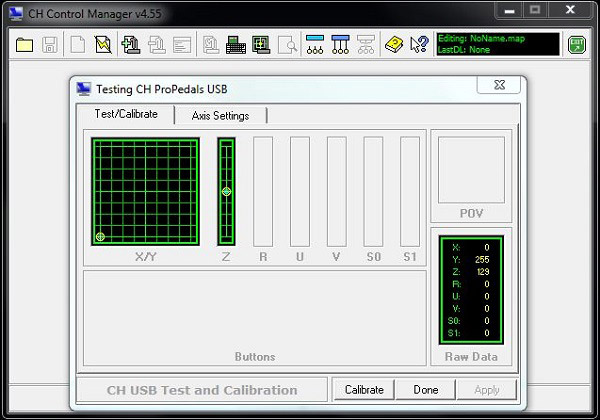Click the green Exit icon

(577, 45)
